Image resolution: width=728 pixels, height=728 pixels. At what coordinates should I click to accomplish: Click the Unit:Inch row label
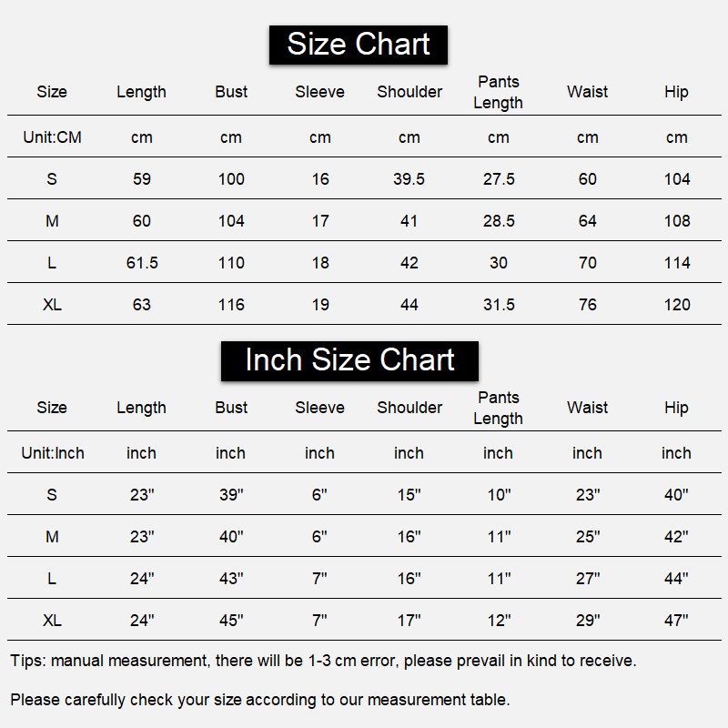pyautogui.click(x=53, y=452)
